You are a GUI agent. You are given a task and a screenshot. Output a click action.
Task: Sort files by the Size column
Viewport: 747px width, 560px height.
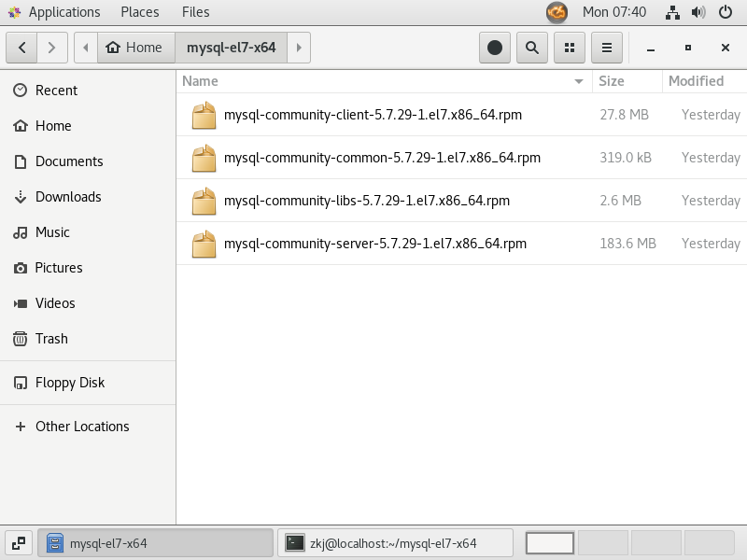[627, 81]
